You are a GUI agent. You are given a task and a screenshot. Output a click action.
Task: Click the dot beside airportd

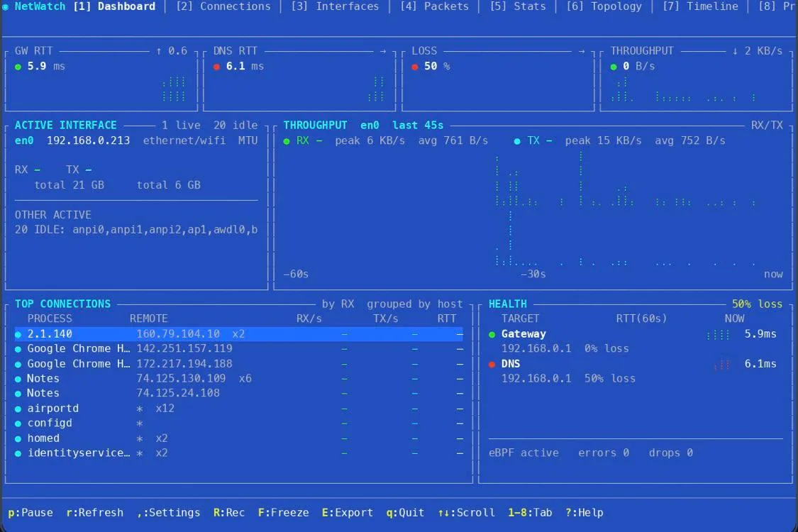pyautogui.click(x=18, y=409)
